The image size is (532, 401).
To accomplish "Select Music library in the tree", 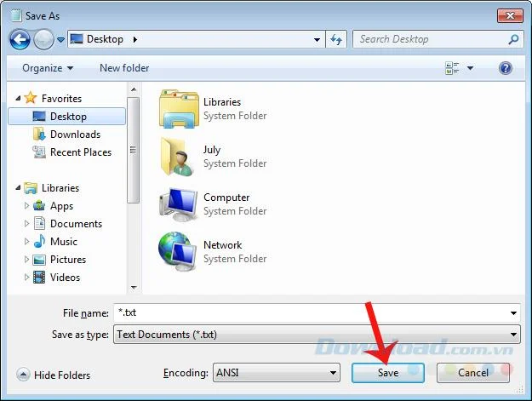I will (64, 242).
